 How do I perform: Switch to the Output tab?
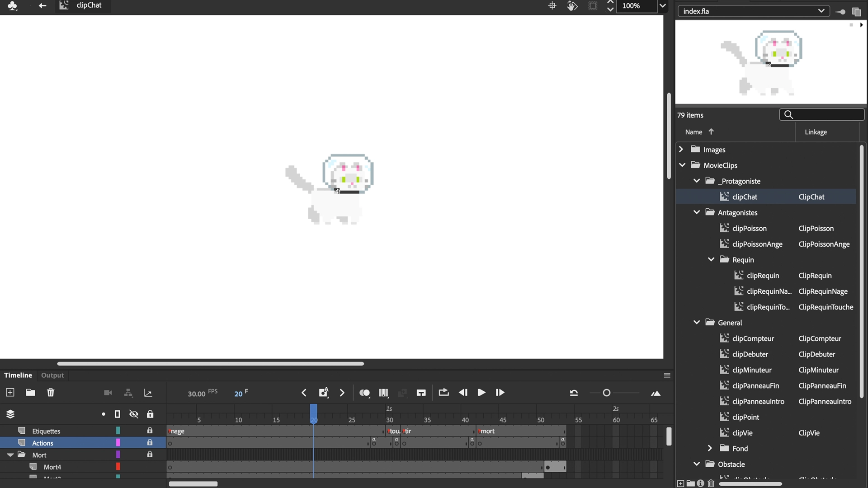(52, 375)
